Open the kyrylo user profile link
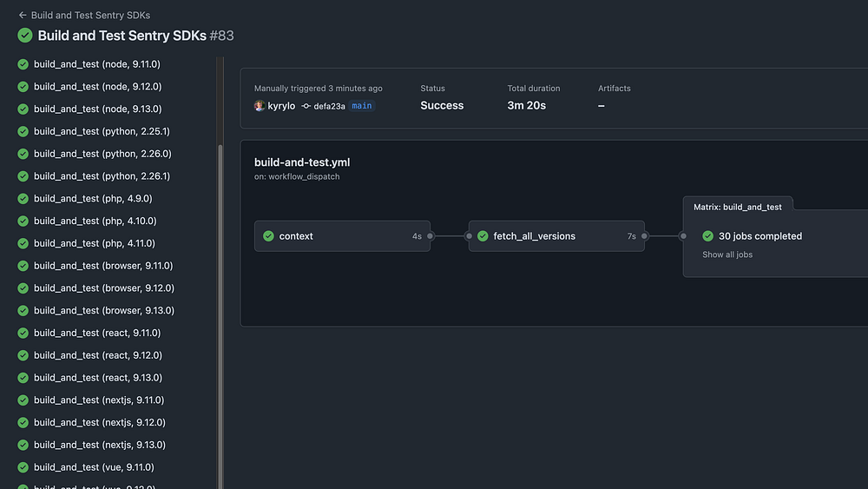Image resolution: width=868 pixels, height=489 pixels. click(281, 106)
